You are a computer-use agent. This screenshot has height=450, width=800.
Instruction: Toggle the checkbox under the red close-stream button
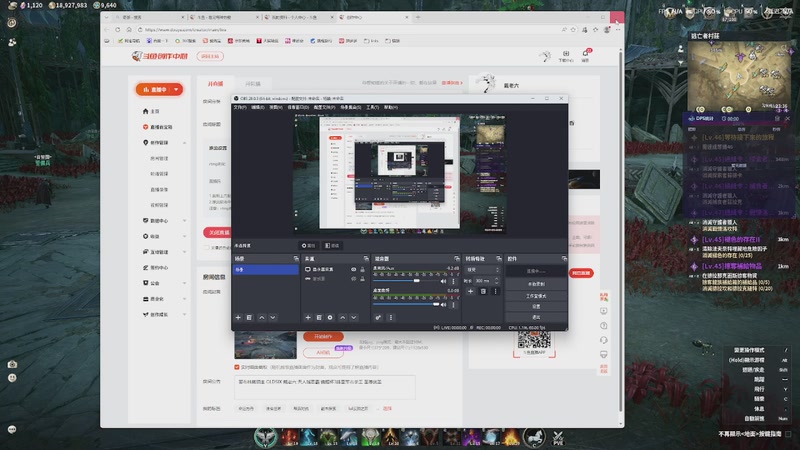coord(207,247)
